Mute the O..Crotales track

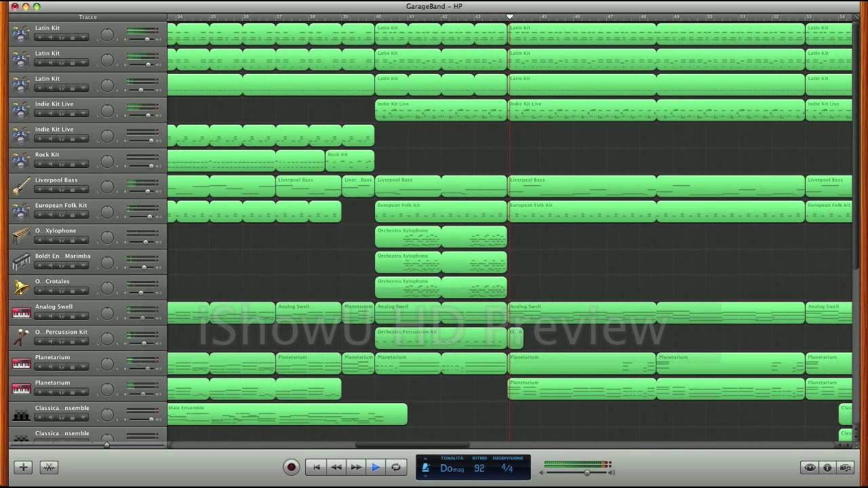click(x=50, y=291)
